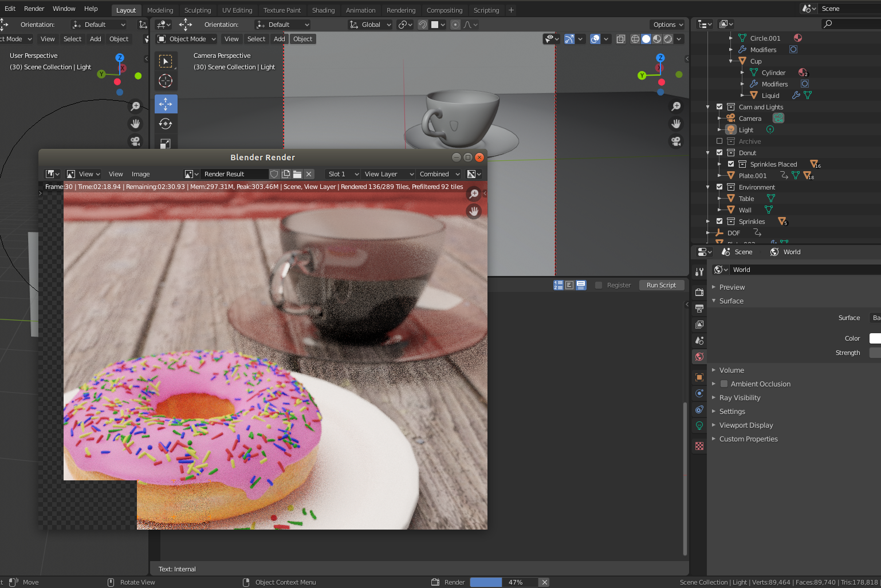Uncheck the Donut collection
The height and width of the screenshot is (588, 881).
719,152
